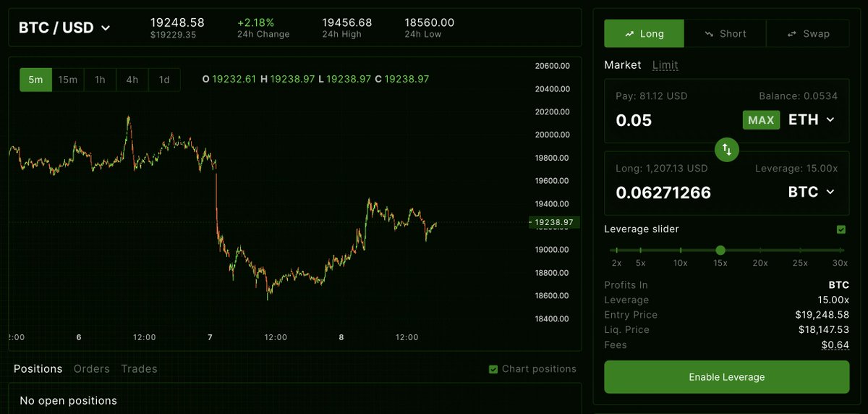868x414 pixels.
Task: Toggle the Chart positions checkbox
Action: (x=493, y=369)
